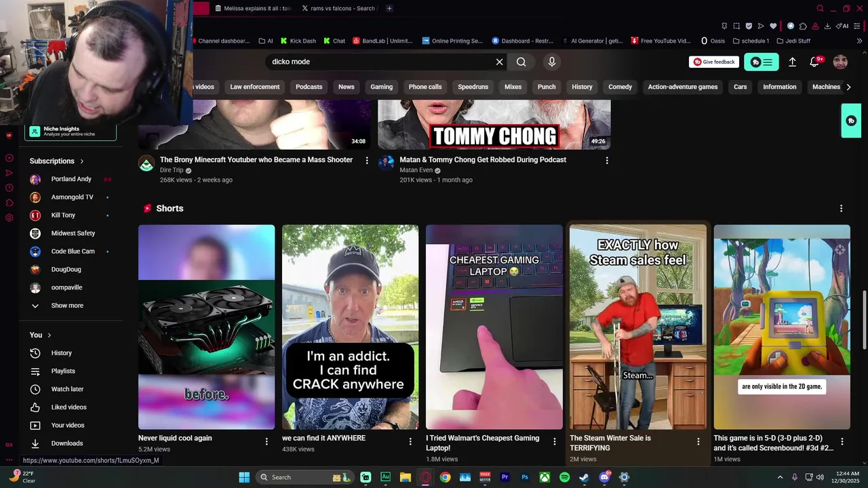
Task: Switch to Melissa explains it all tab
Action: click(252, 8)
